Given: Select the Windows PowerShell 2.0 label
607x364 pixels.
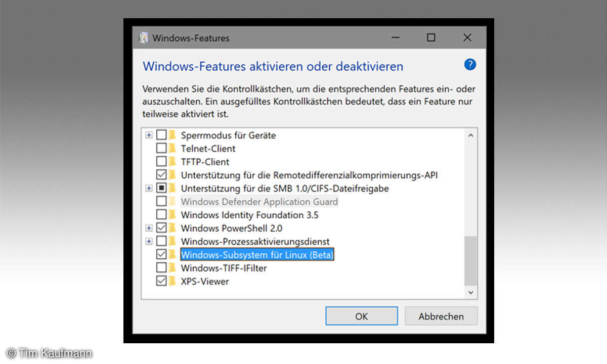Looking at the screenshot, I should coord(232,228).
